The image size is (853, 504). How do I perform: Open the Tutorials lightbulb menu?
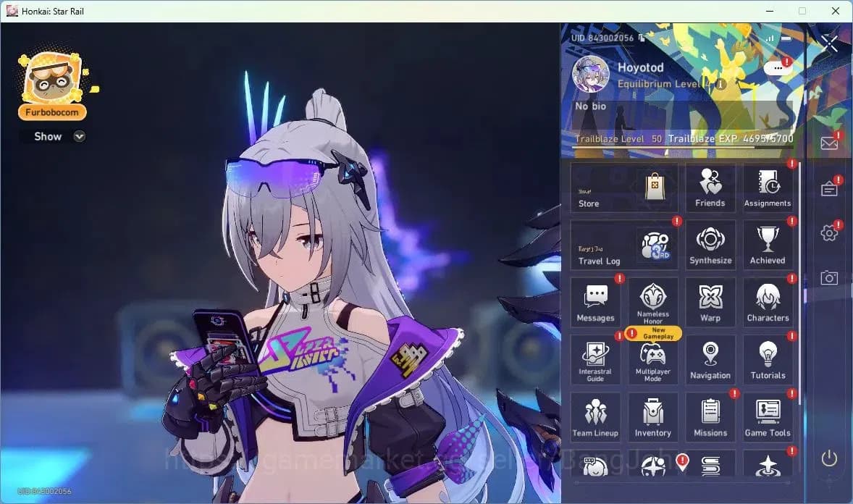coord(767,361)
